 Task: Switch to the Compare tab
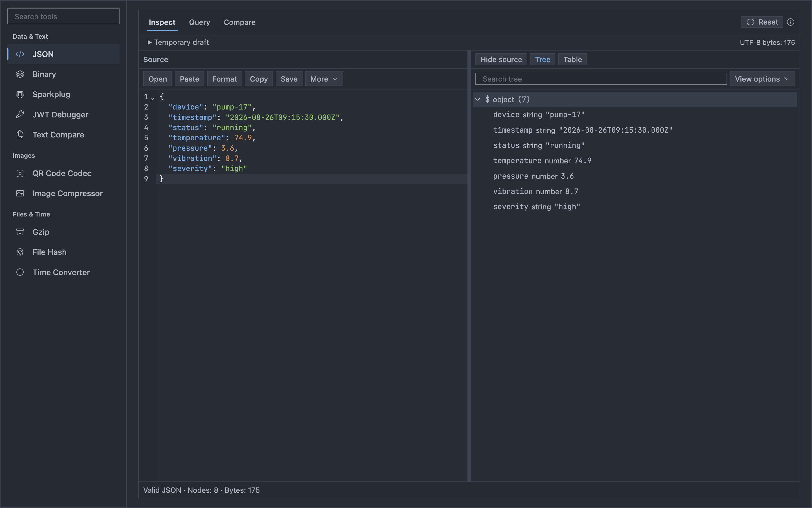coord(240,22)
